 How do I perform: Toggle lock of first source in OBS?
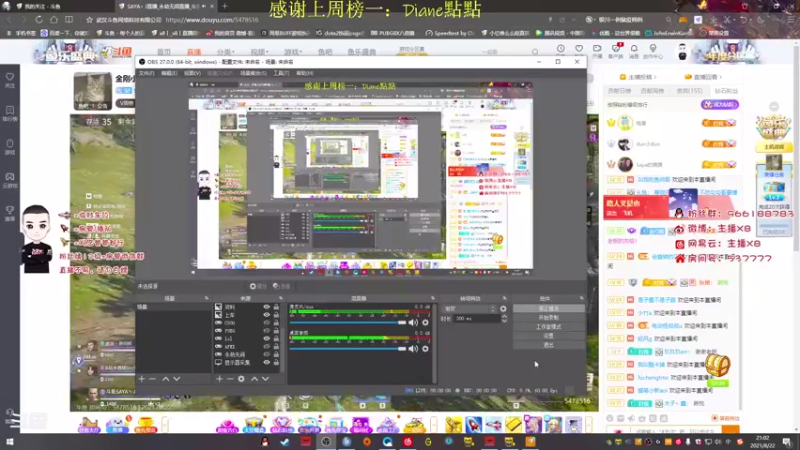276,307
